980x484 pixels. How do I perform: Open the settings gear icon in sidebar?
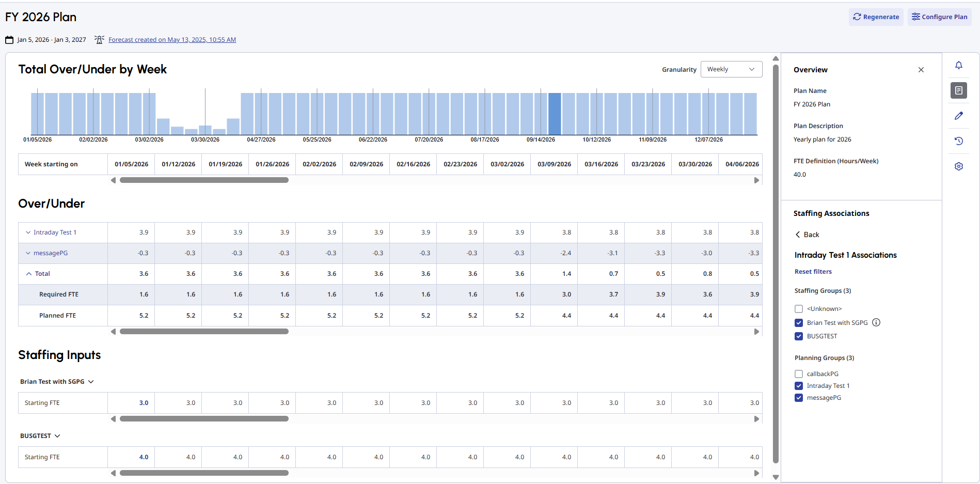(958, 166)
